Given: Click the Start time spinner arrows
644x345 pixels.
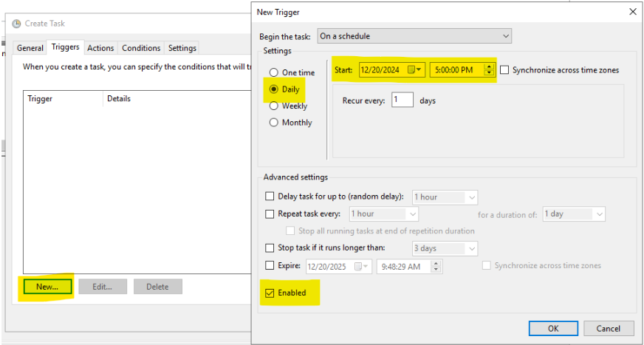Looking at the screenshot, I should click(489, 70).
